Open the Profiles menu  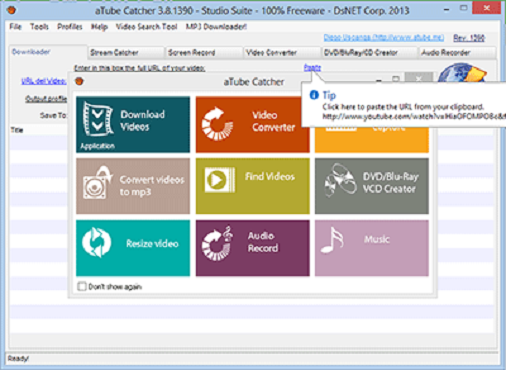[x=70, y=26]
